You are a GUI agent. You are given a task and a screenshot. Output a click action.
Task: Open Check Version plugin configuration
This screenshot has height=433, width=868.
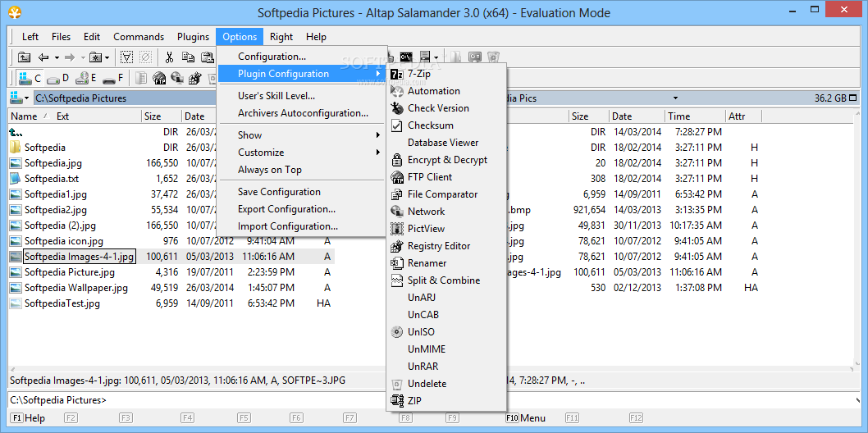click(446, 107)
